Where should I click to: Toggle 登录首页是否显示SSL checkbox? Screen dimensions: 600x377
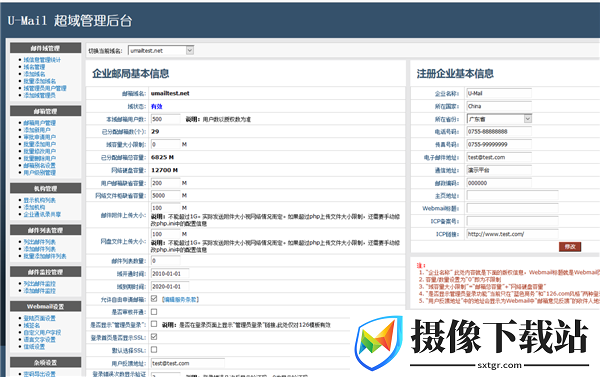pyautogui.click(x=154, y=337)
